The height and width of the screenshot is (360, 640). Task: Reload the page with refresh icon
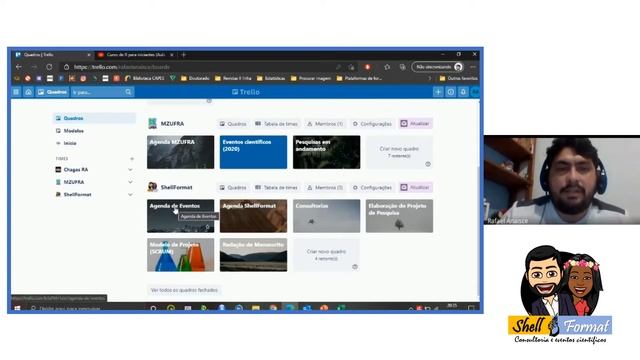click(x=49, y=67)
